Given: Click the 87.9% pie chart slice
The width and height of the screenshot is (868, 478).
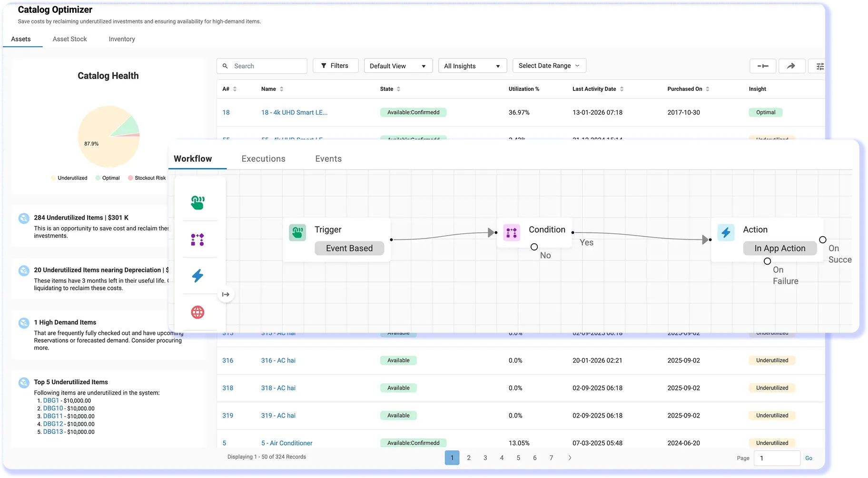Looking at the screenshot, I should point(100,145).
